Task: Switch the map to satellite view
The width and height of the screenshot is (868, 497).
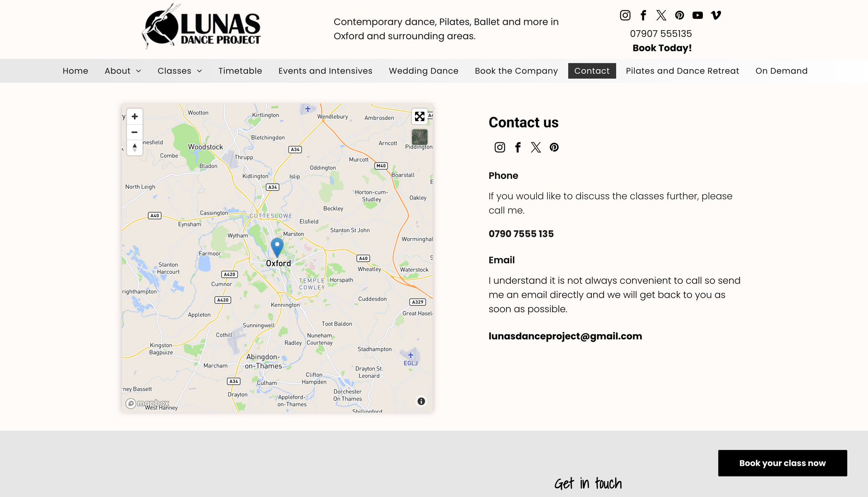Action: pyautogui.click(x=420, y=137)
